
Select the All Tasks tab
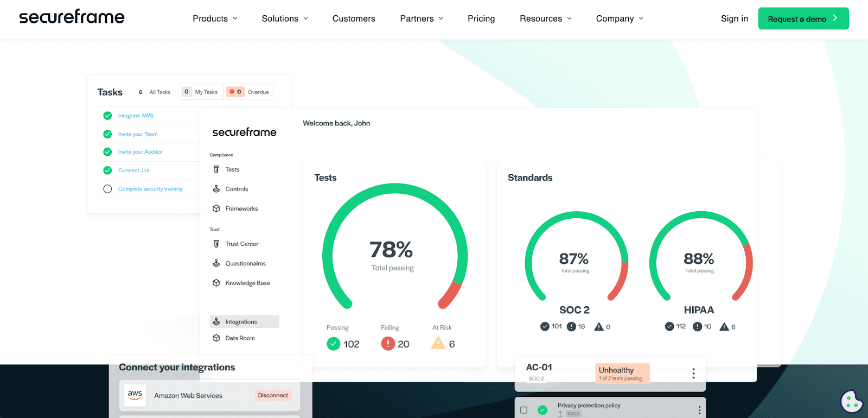pos(155,92)
